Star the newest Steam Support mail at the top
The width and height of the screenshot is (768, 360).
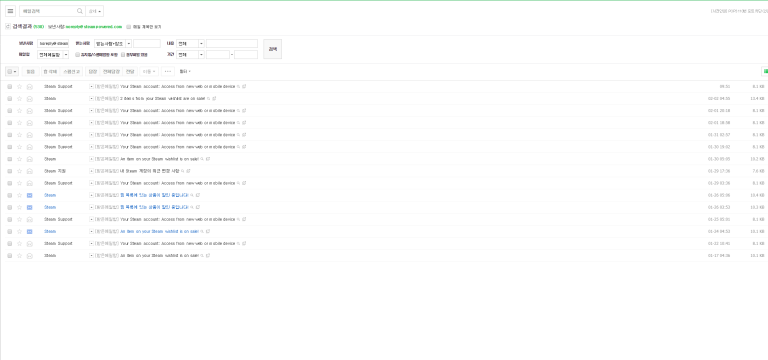click(20, 86)
